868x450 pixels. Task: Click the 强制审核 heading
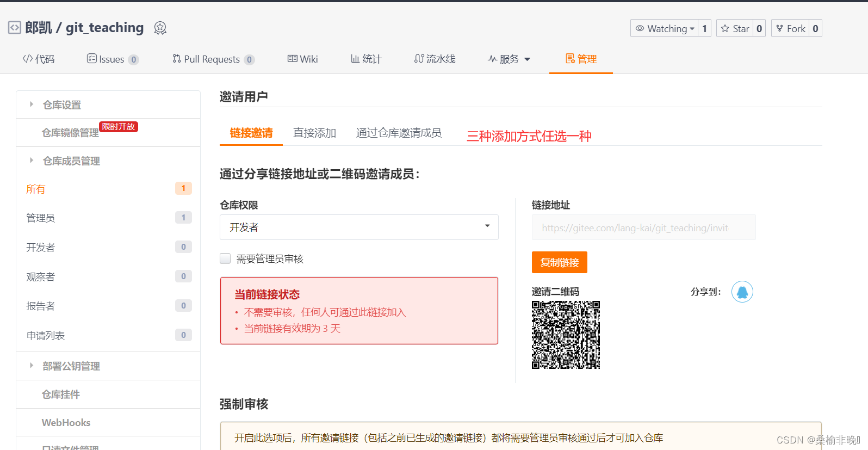coord(244,404)
